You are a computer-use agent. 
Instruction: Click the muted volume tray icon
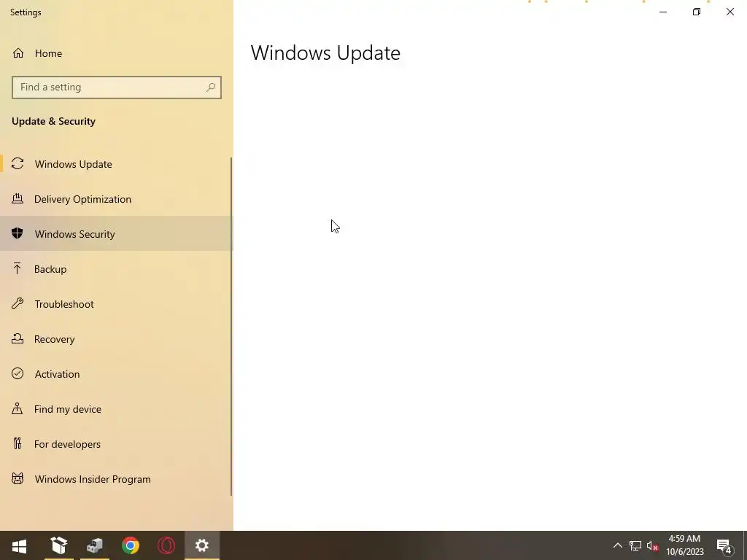tap(653, 546)
